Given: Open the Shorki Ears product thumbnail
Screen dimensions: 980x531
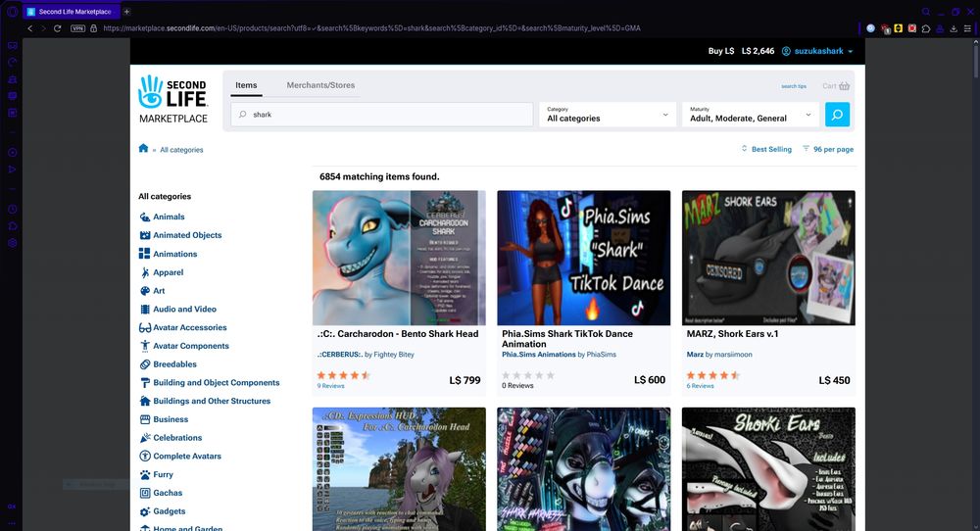Looking at the screenshot, I should coord(768,469).
